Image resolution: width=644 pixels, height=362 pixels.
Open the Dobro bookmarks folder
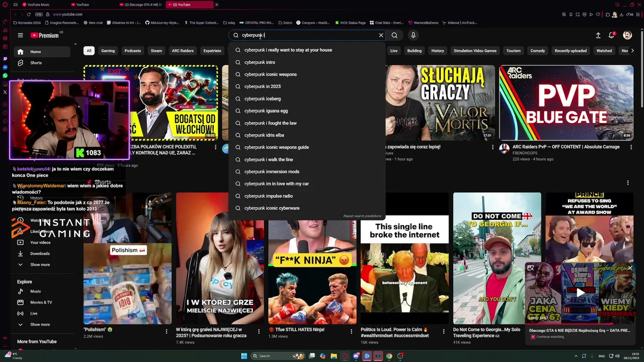285,23
